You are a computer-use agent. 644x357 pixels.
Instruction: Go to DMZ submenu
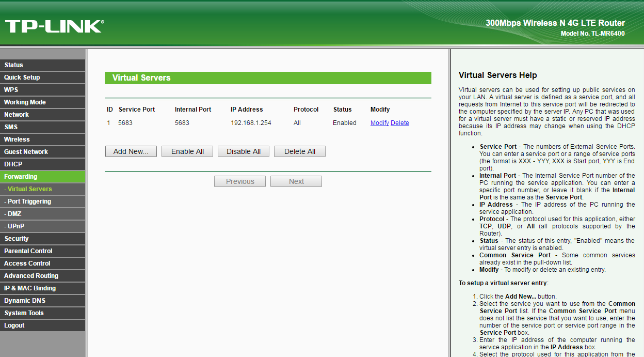click(43, 214)
